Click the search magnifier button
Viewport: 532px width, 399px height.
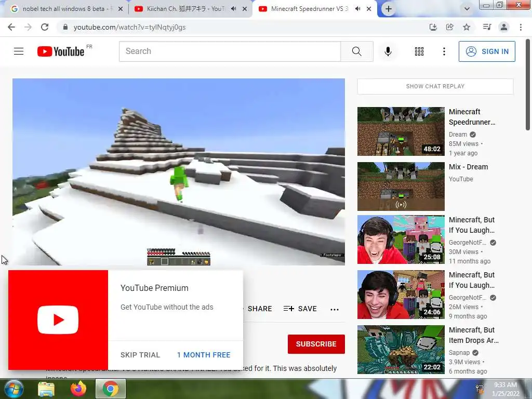coord(356,51)
